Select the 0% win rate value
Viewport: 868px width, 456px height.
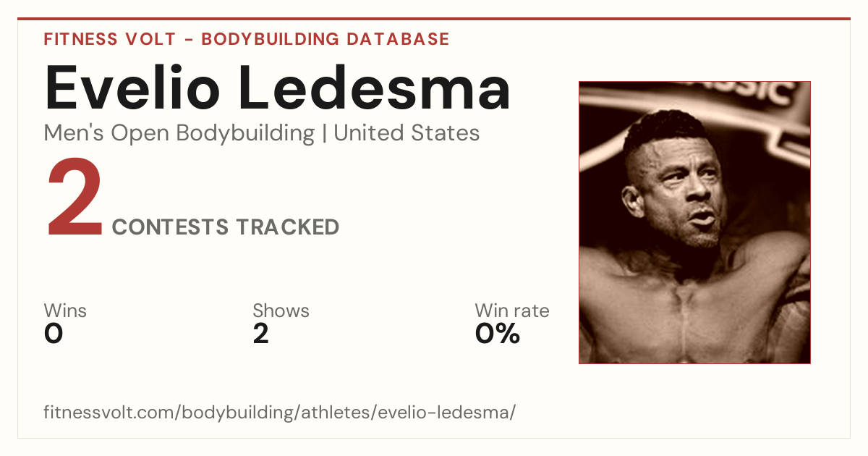(498, 334)
